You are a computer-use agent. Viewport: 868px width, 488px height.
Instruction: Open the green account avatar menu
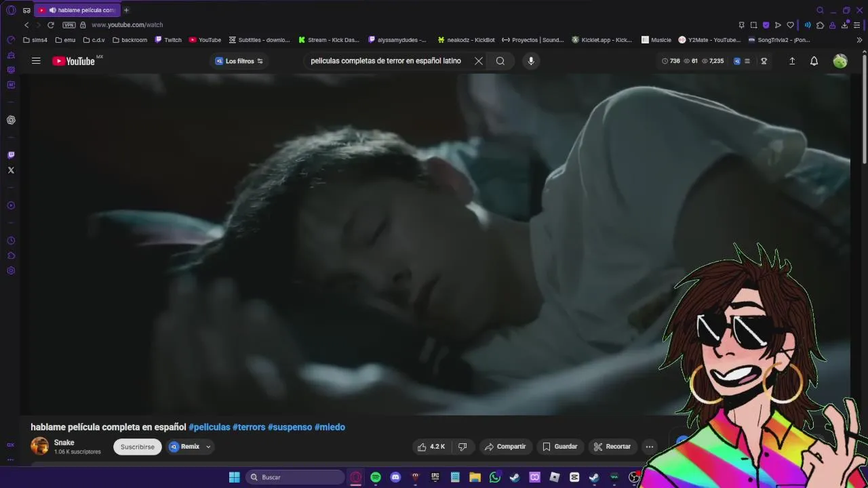tap(840, 61)
